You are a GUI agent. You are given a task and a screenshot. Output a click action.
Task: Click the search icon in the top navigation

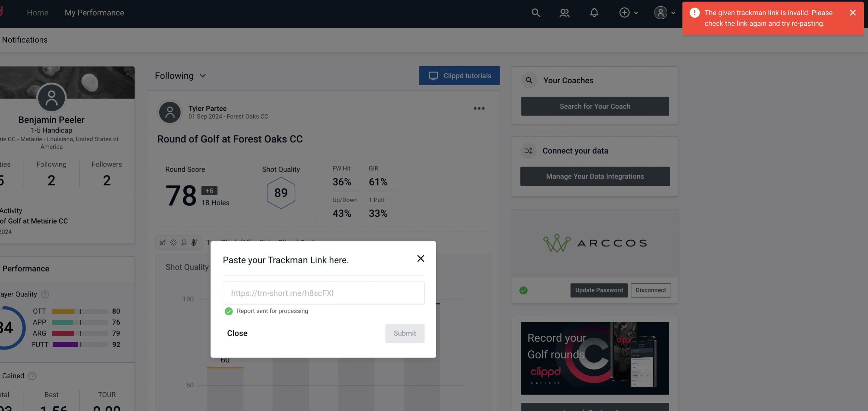pyautogui.click(x=535, y=12)
